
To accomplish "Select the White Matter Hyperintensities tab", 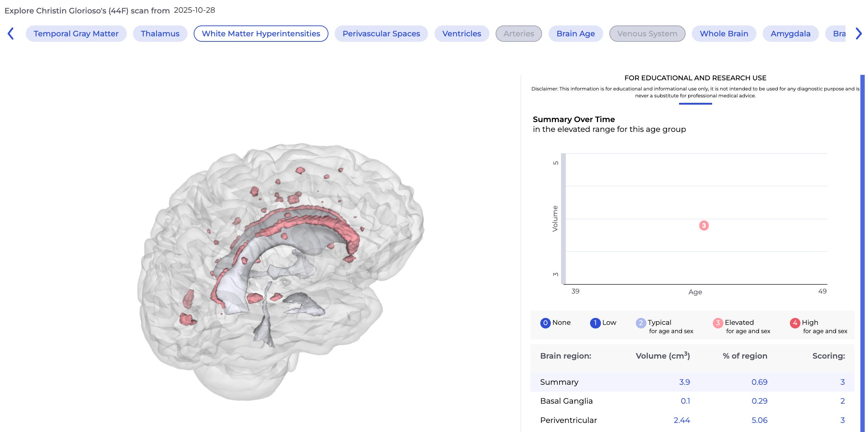I will point(261,34).
